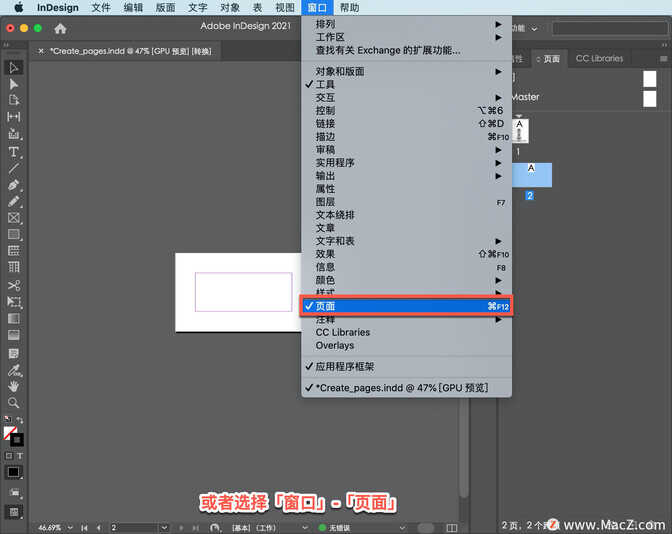Click the split layout view icon
Viewport: 672px width, 534px height.
[451, 528]
